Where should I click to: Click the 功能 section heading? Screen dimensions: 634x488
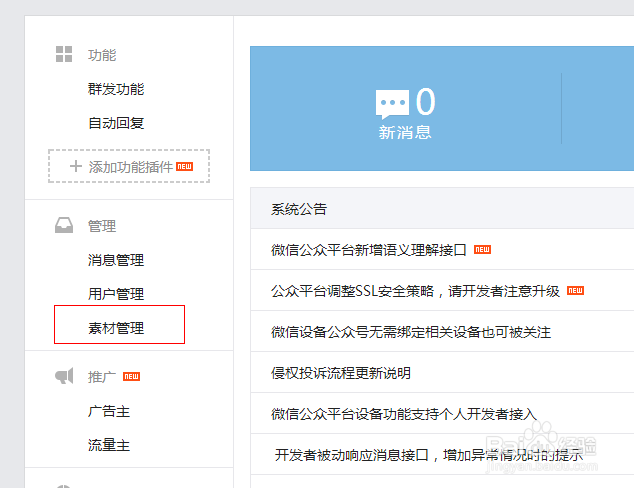[x=102, y=55]
